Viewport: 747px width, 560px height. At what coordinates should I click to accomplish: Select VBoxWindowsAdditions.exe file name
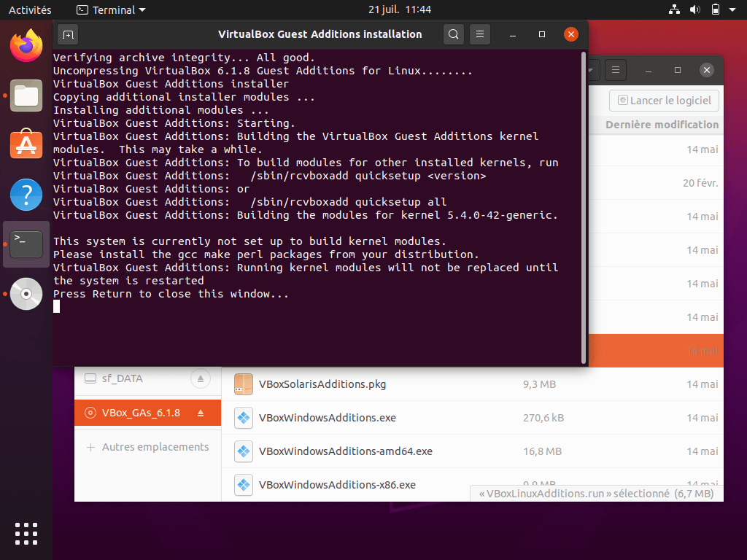coord(328,418)
